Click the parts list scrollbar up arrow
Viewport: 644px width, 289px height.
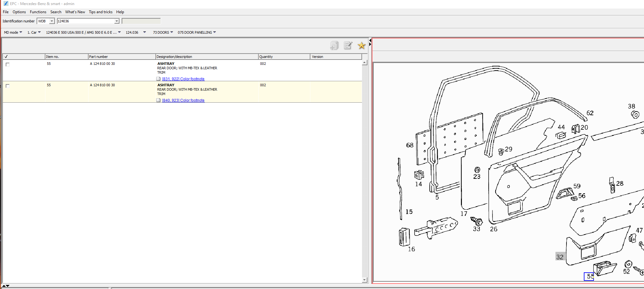365,62
